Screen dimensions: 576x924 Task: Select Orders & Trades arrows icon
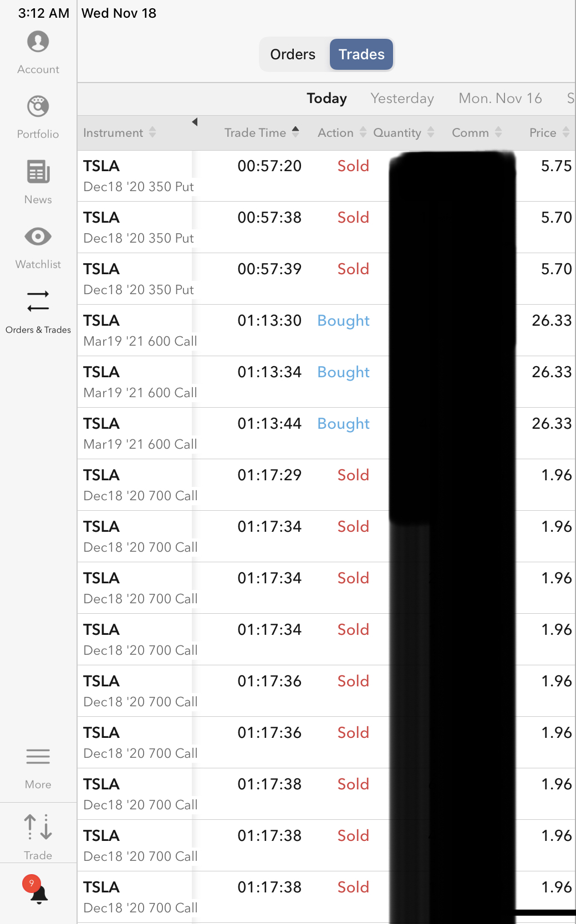[x=38, y=302]
